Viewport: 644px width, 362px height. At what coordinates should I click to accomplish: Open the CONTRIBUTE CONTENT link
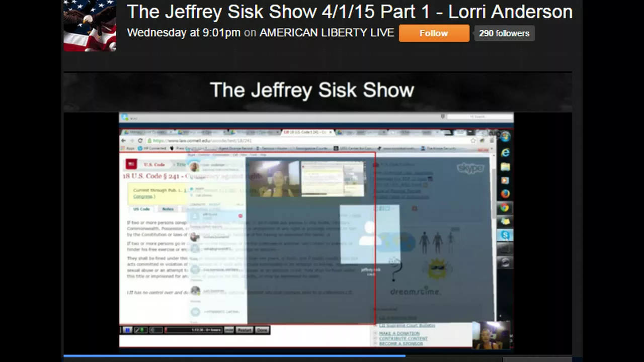[x=403, y=338]
